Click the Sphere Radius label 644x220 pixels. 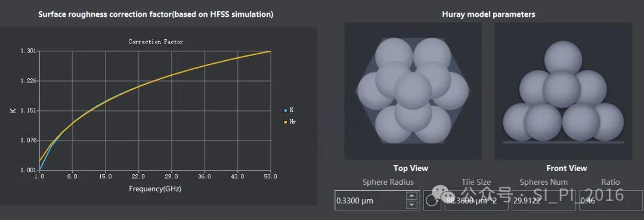click(x=388, y=182)
